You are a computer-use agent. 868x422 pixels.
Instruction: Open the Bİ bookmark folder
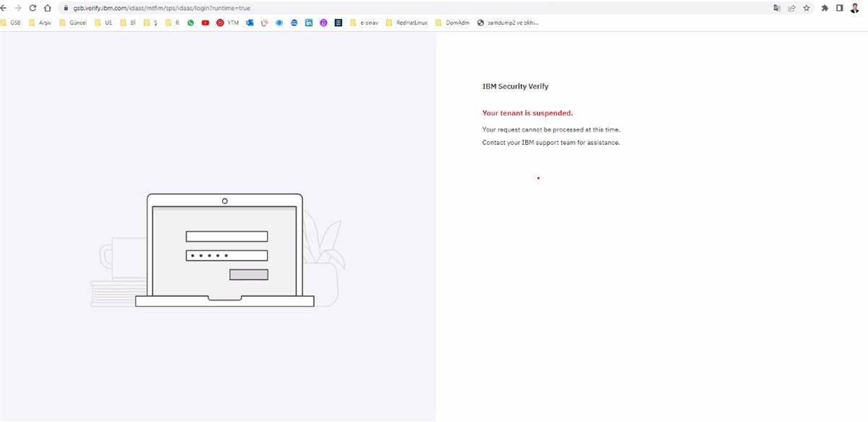point(128,22)
